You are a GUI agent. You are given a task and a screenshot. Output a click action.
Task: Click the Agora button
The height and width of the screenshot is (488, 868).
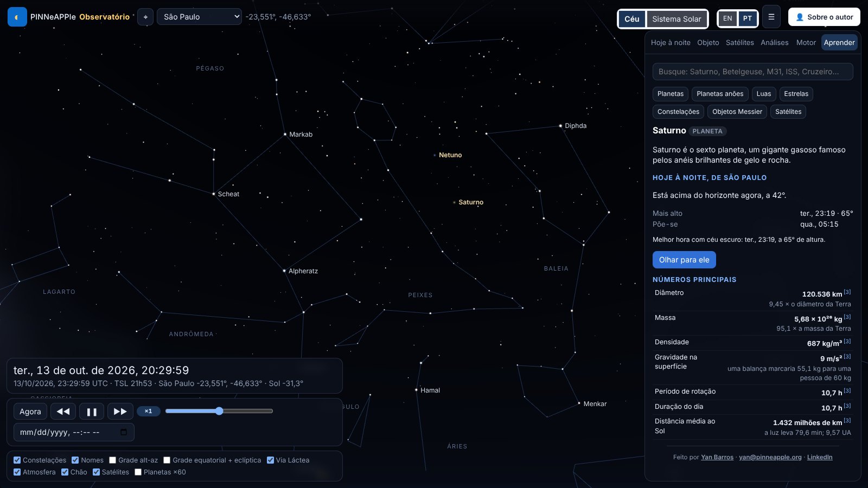point(30,412)
